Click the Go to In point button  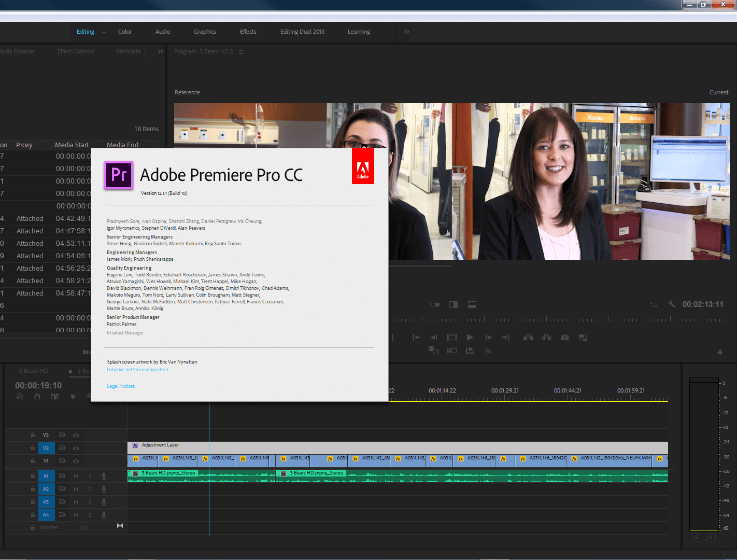[416, 338]
